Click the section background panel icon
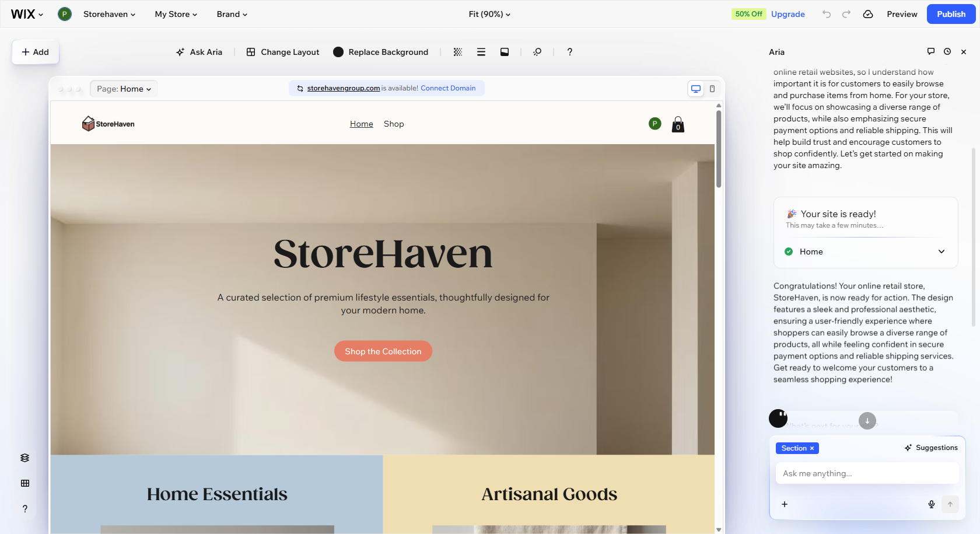This screenshot has height=534, width=980. [505, 52]
